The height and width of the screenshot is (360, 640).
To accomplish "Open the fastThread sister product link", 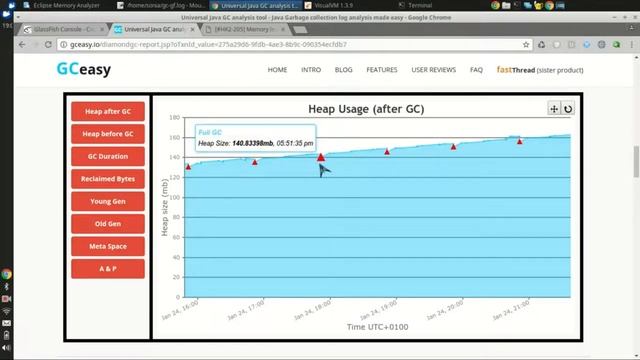I will 540,70.
